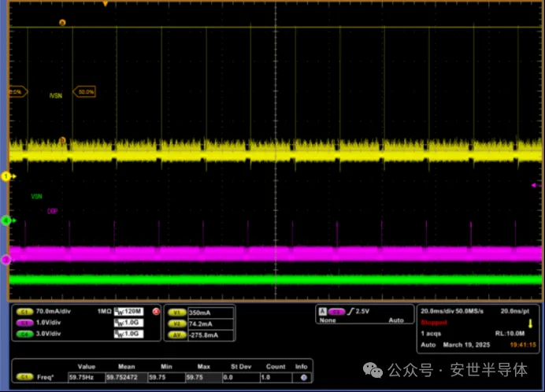Toggle the trigger A C3 source badge
Screen dimensions: 545x392
pyautogui.click(x=337, y=312)
